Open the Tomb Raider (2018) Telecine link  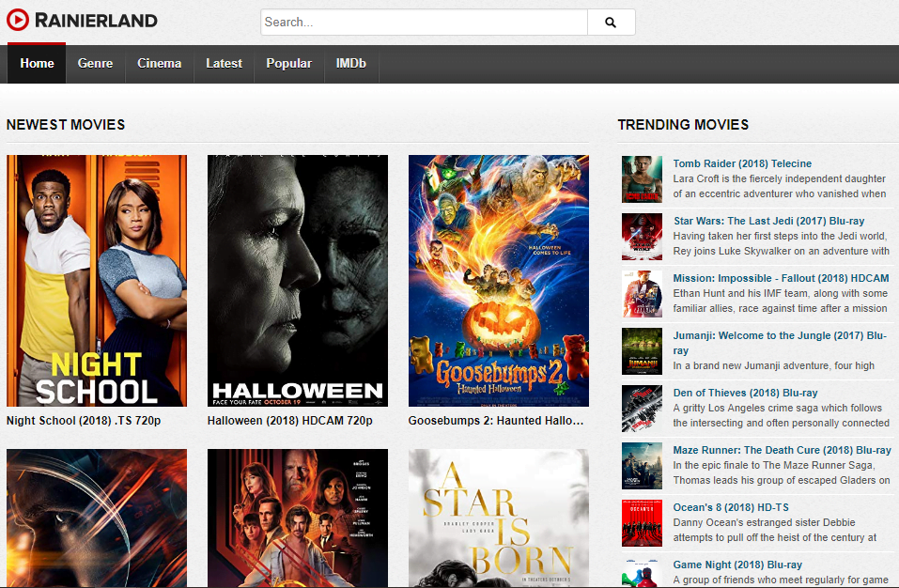pos(742,163)
